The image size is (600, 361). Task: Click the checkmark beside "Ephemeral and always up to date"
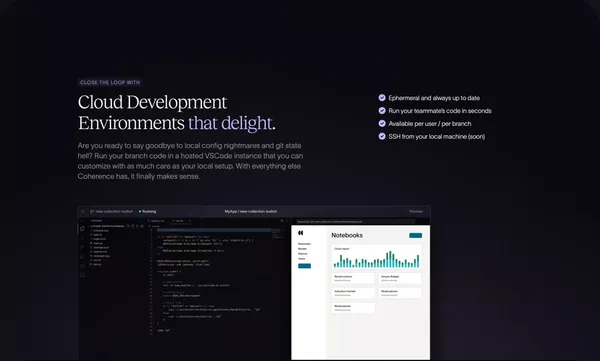(382, 98)
